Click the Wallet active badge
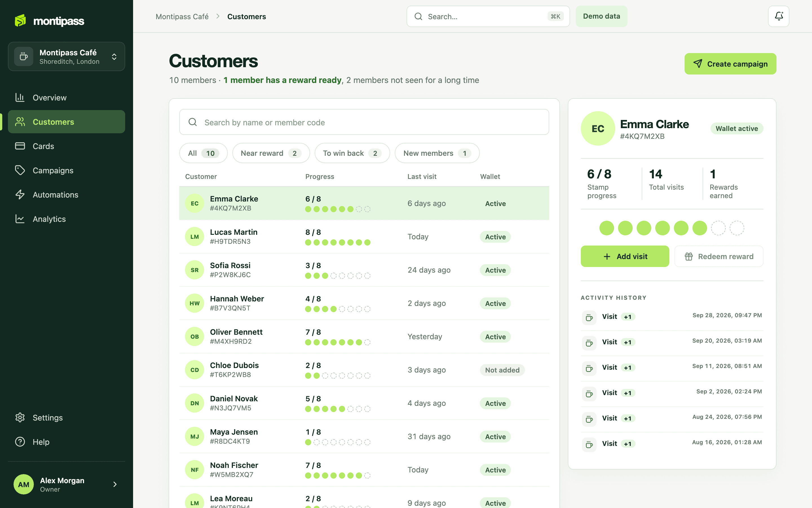The height and width of the screenshot is (508, 812). pos(736,128)
